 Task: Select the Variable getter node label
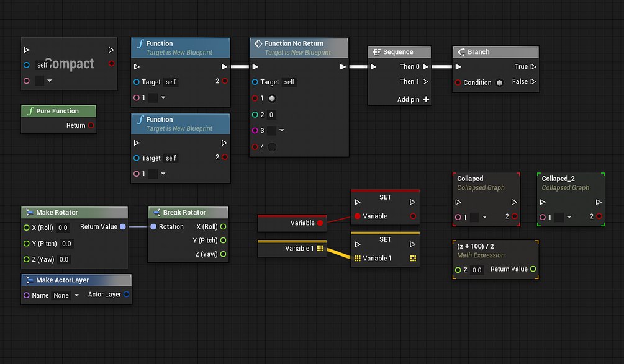302,223
